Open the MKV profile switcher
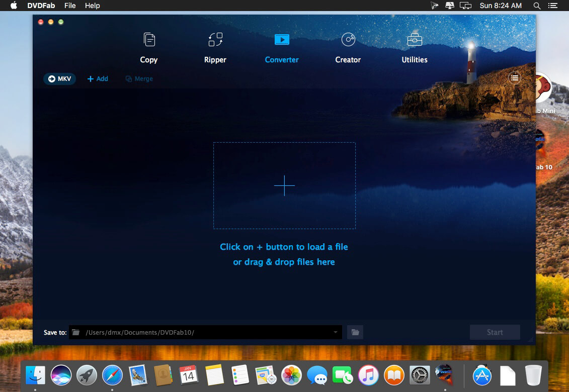This screenshot has width=569, height=392. (x=59, y=79)
